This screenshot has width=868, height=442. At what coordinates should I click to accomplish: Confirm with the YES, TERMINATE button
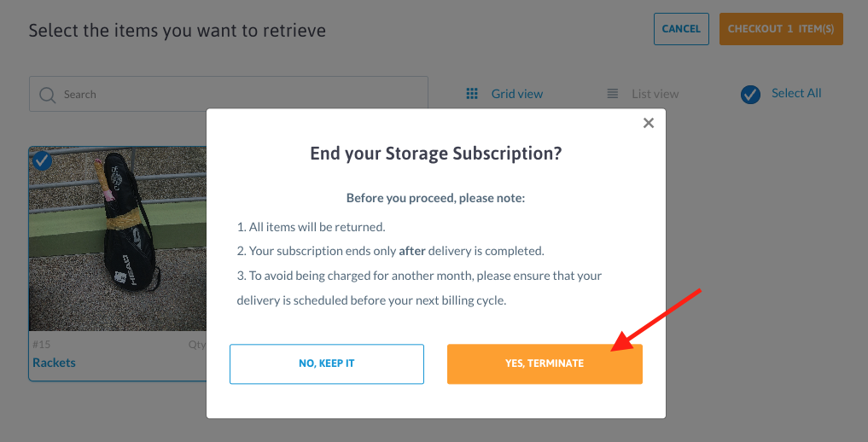click(545, 363)
